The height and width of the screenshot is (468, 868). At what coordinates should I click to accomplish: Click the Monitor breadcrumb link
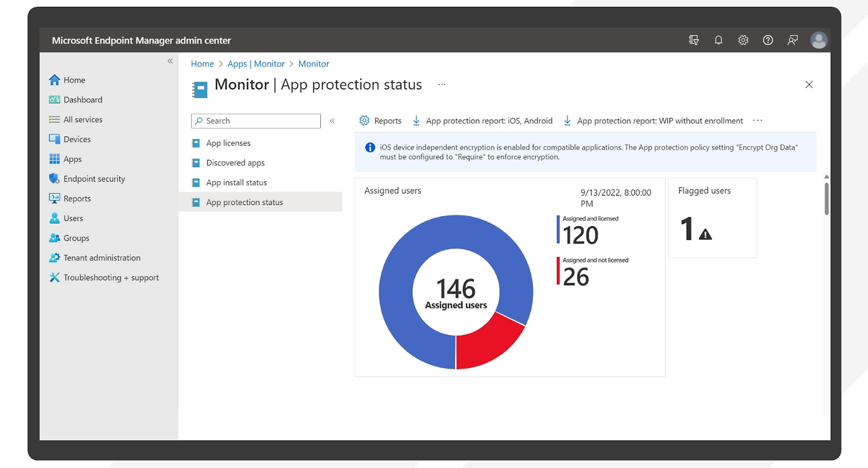314,64
